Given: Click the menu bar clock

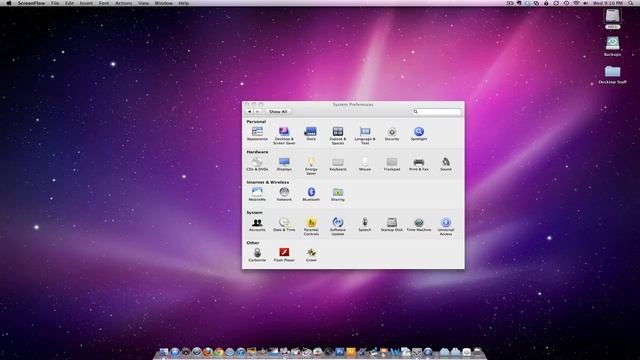Looking at the screenshot, I should [608, 3].
